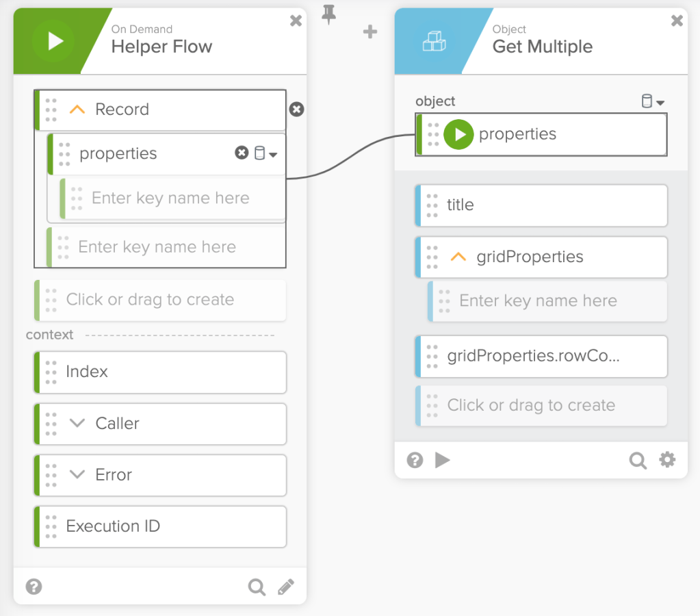Expand the Caller context field
This screenshot has height=616, width=700.
(77, 424)
